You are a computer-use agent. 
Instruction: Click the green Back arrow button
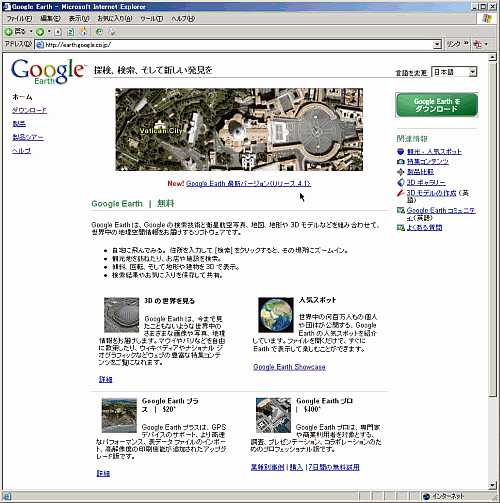pos(8,32)
